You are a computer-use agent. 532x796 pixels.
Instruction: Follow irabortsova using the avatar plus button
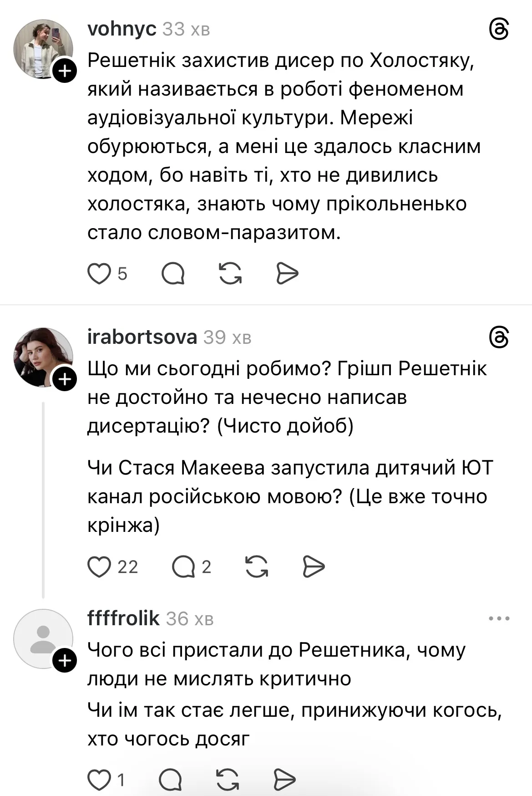64,377
